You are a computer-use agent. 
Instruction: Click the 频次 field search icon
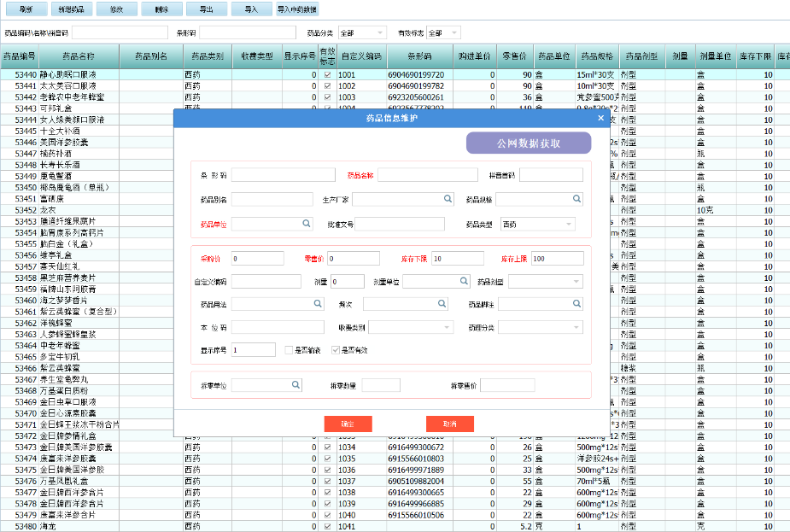tap(442, 303)
